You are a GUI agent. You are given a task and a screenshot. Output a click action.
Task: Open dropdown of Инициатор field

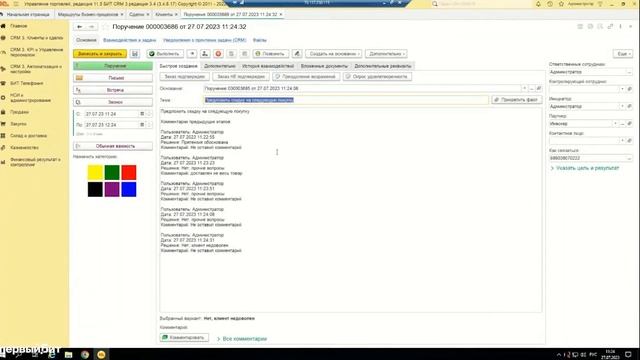622,106
